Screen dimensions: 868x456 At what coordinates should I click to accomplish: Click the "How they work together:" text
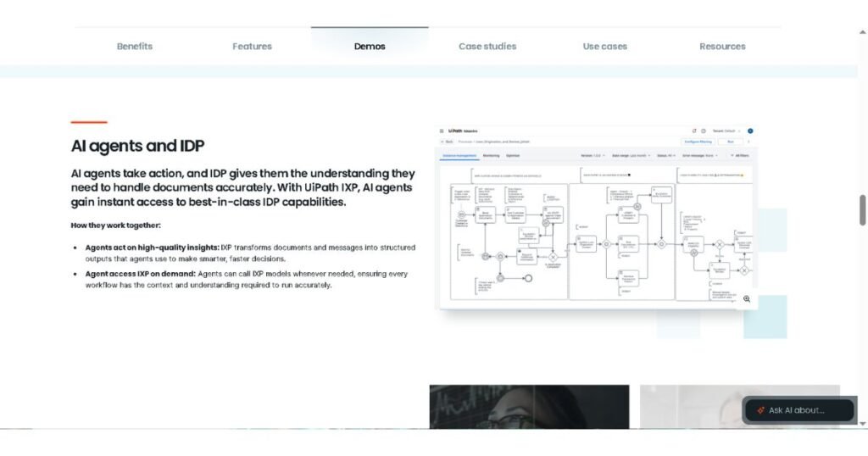115,225
